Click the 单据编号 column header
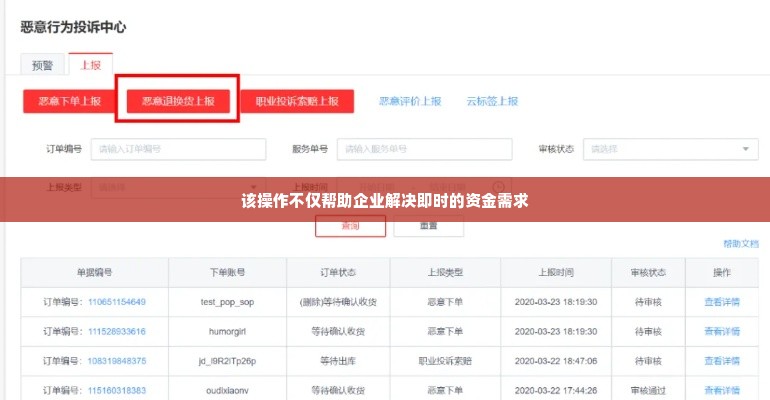The height and width of the screenshot is (400, 770). pos(94,272)
